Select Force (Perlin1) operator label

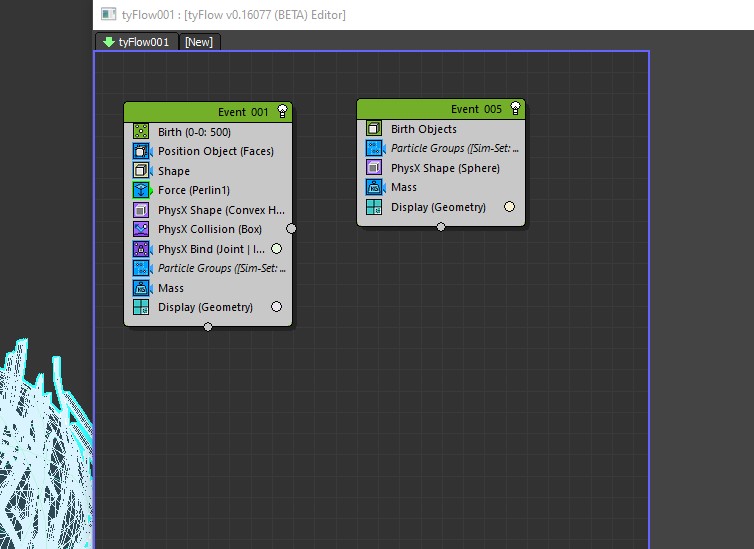(194, 190)
